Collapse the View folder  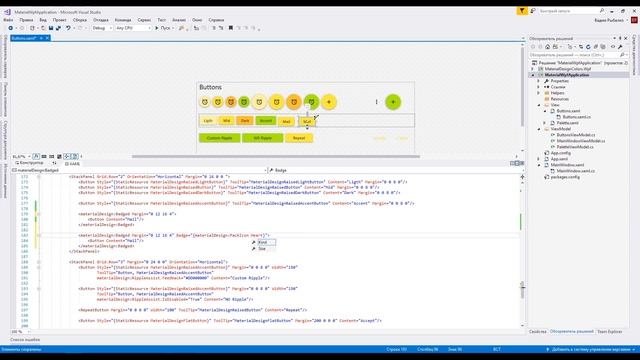pos(538,105)
